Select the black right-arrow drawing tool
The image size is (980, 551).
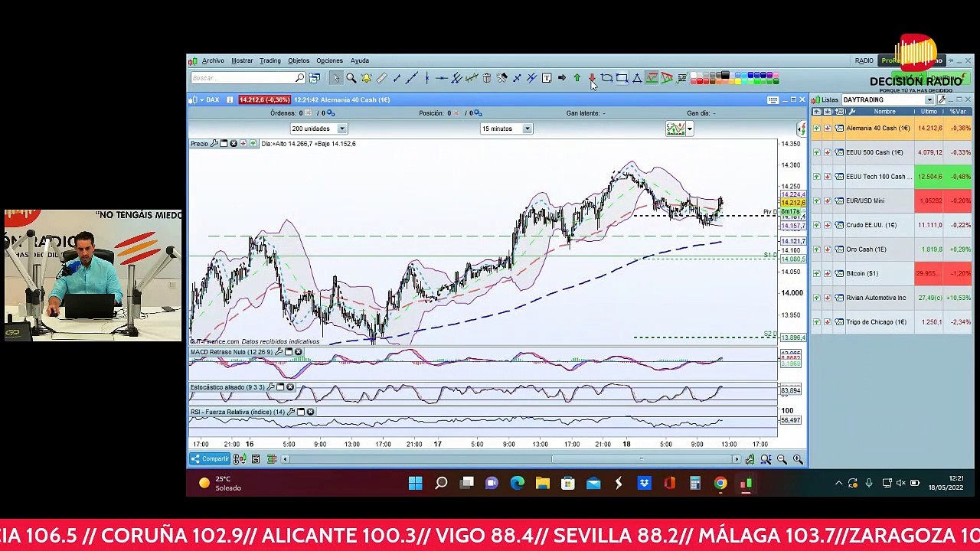click(x=562, y=78)
